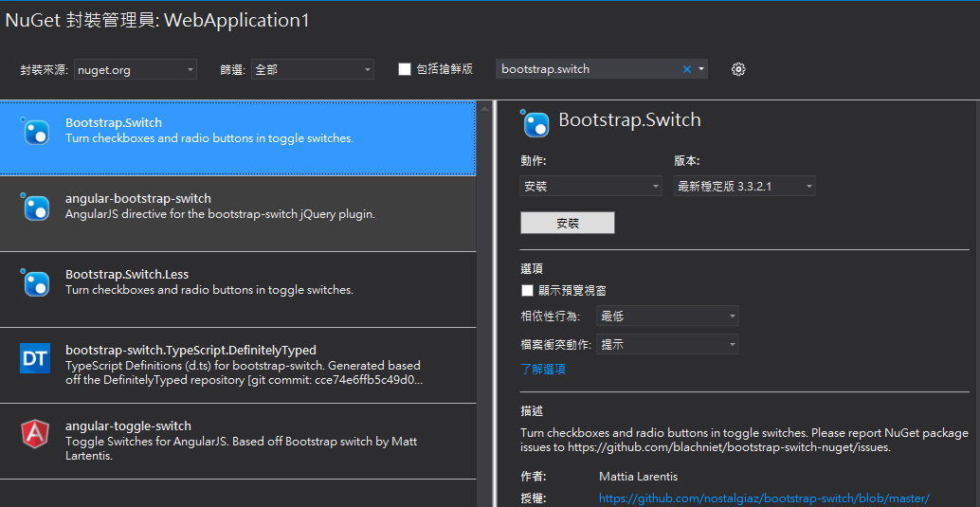Viewport: 980px width, 507px height.
Task: Open the 了解選項 link
Action: (543, 370)
